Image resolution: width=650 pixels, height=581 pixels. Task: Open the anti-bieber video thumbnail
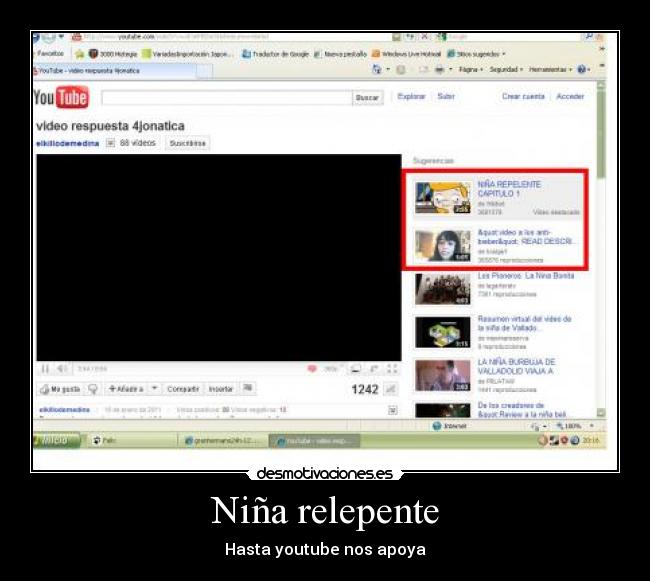[443, 246]
